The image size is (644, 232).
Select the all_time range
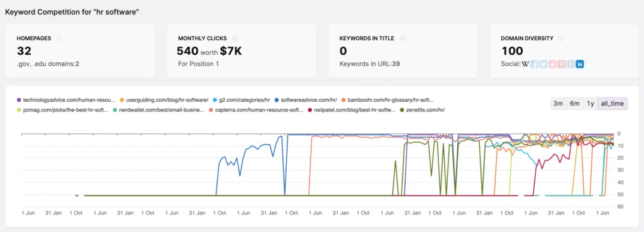pos(613,104)
